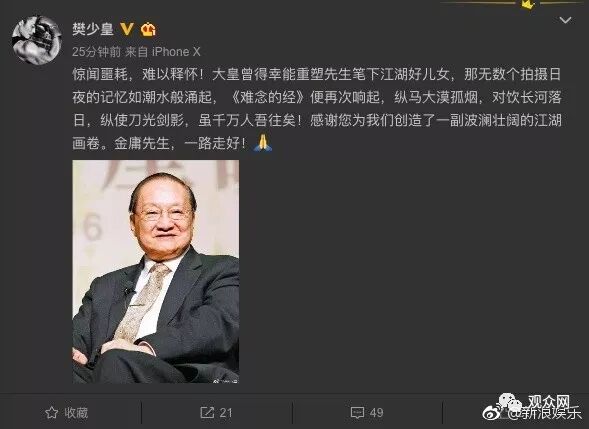Click the star icon beside 收藏
Viewport: 589px width, 429px height.
click(x=51, y=412)
